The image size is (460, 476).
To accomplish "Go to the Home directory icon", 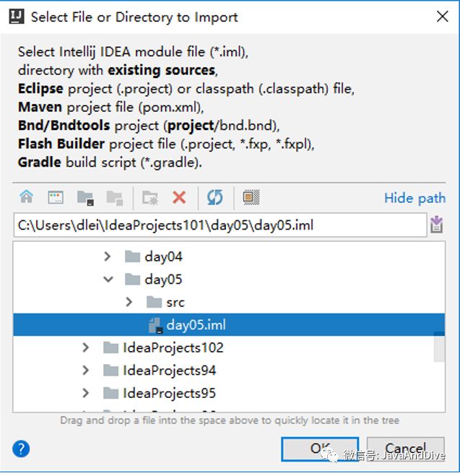I will (x=27, y=197).
